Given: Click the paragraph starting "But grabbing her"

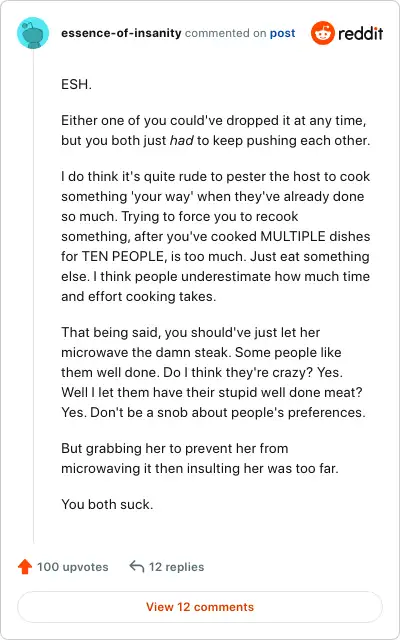Looking at the screenshot, I should 200,458.
